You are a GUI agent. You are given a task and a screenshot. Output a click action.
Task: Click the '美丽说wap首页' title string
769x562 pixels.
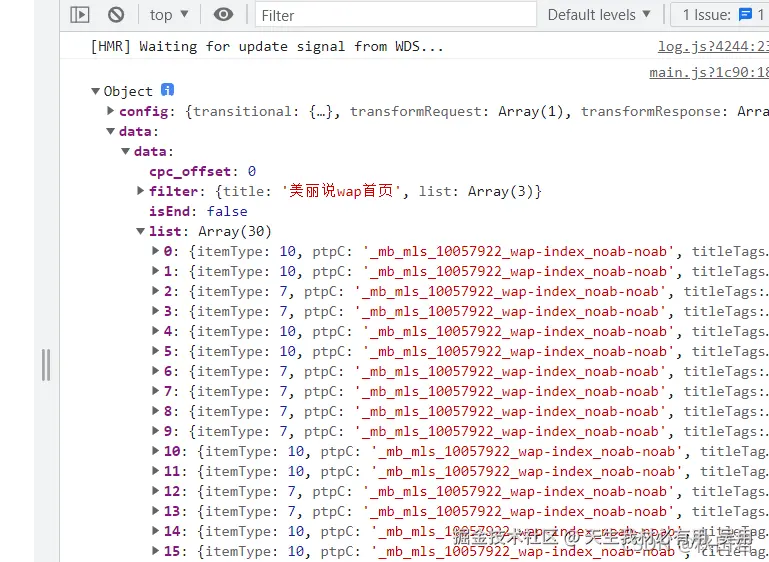342,191
